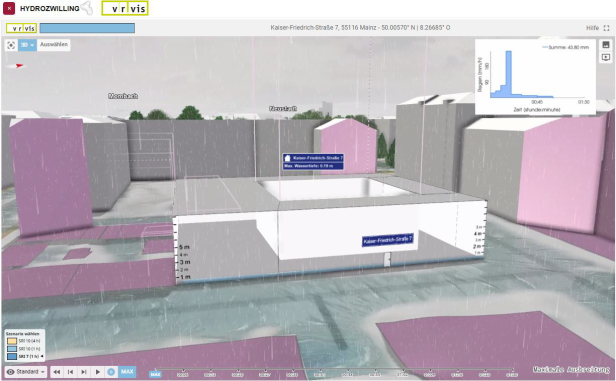Click the recenter view target icon

click(x=11, y=45)
